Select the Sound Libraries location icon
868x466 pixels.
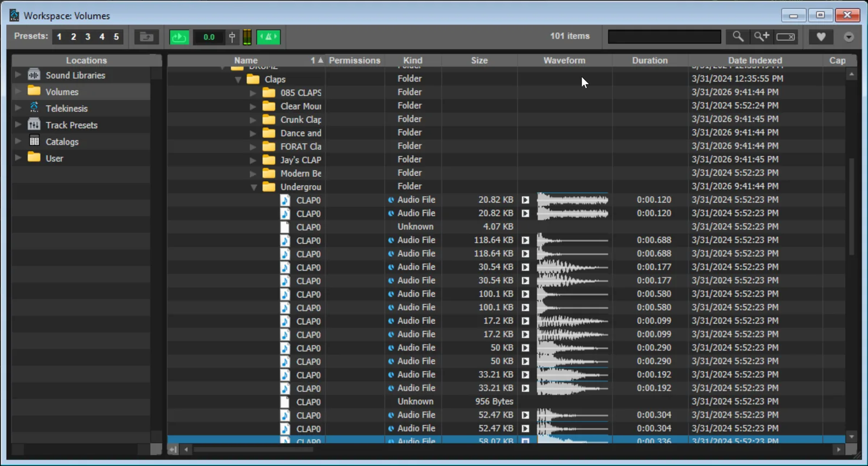(x=34, y=75)
